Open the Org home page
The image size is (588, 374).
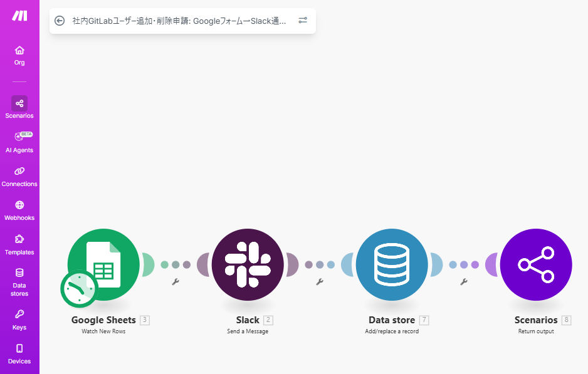pos(19,55)
